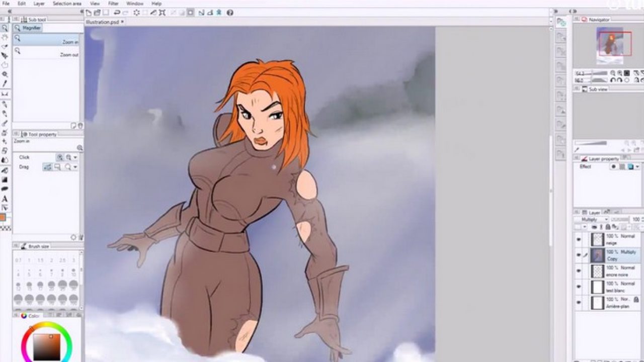The image size is (644, 362).
Task: Select the Zoom out sub tool
Action: coord(46,52)
